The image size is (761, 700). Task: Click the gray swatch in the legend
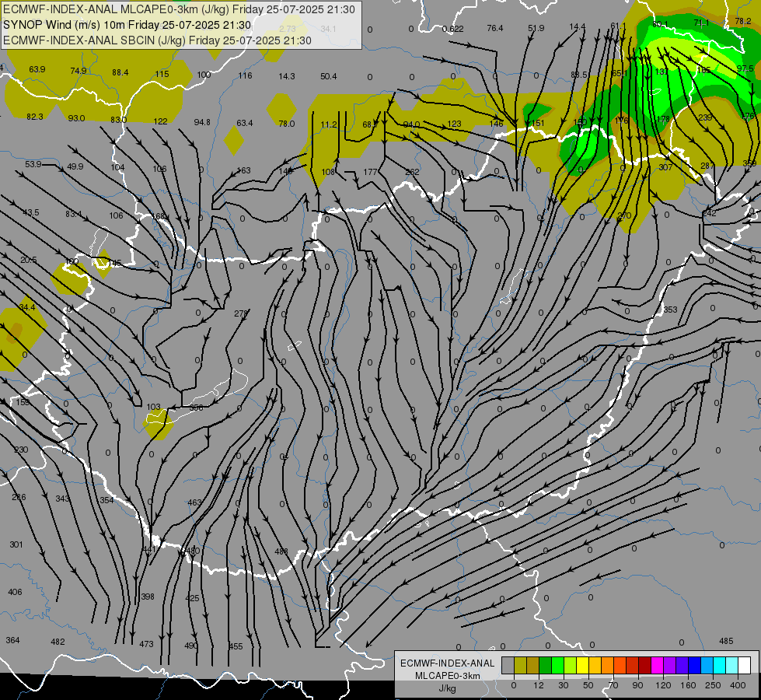point(508,666)
